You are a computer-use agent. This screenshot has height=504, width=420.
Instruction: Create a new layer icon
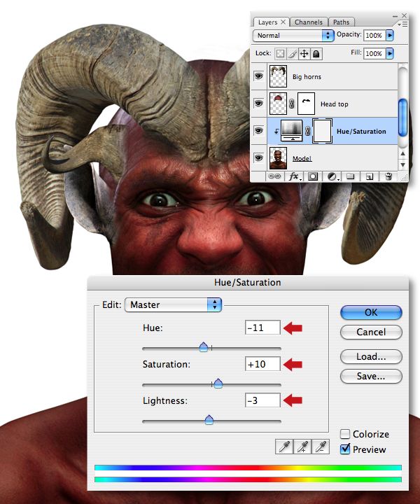click(x=370, y=176)
